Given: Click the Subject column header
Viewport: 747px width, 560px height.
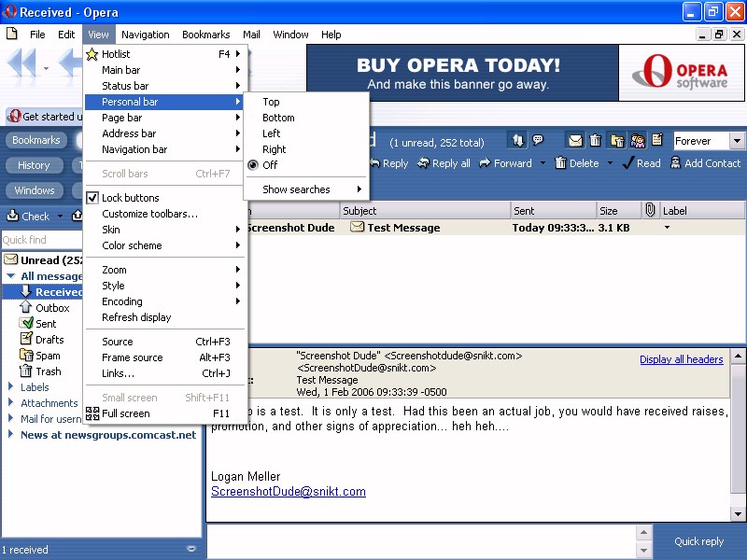Looking at the screenshot, I should tap(425, 211).
